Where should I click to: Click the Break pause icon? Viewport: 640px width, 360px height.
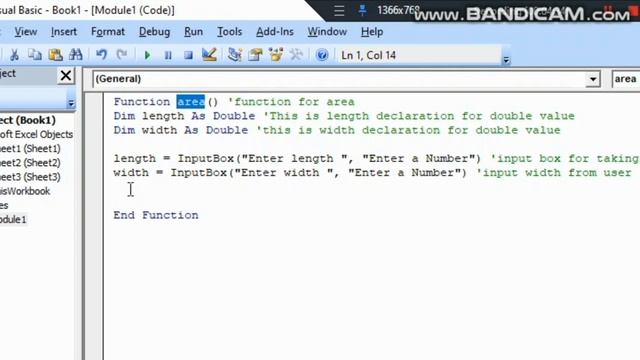168,55
